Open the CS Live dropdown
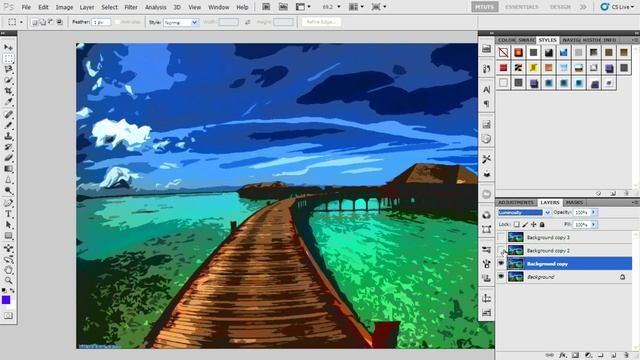 [x=617, y=7]
